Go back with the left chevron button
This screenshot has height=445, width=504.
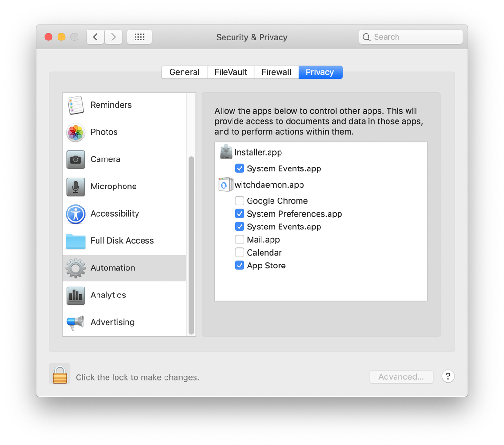95,37
